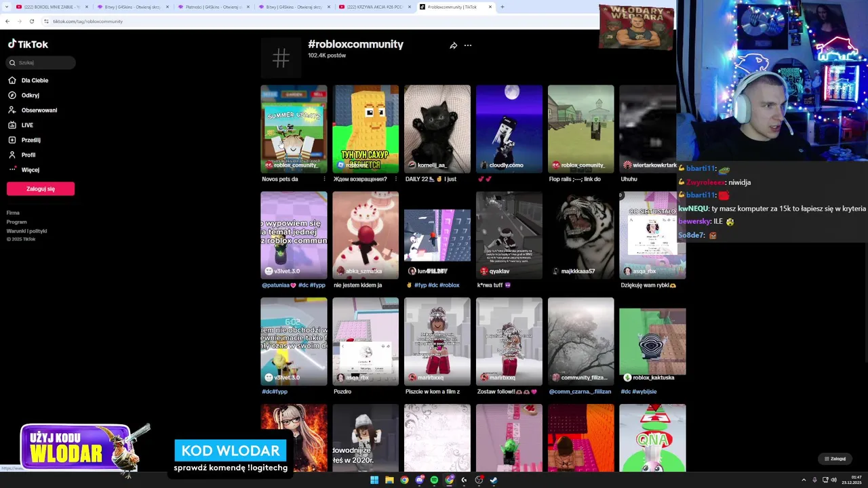The height and width of the screenshot is (488, 868).
Task: Open volume control in system tray
Action: (x=833, y=480)
